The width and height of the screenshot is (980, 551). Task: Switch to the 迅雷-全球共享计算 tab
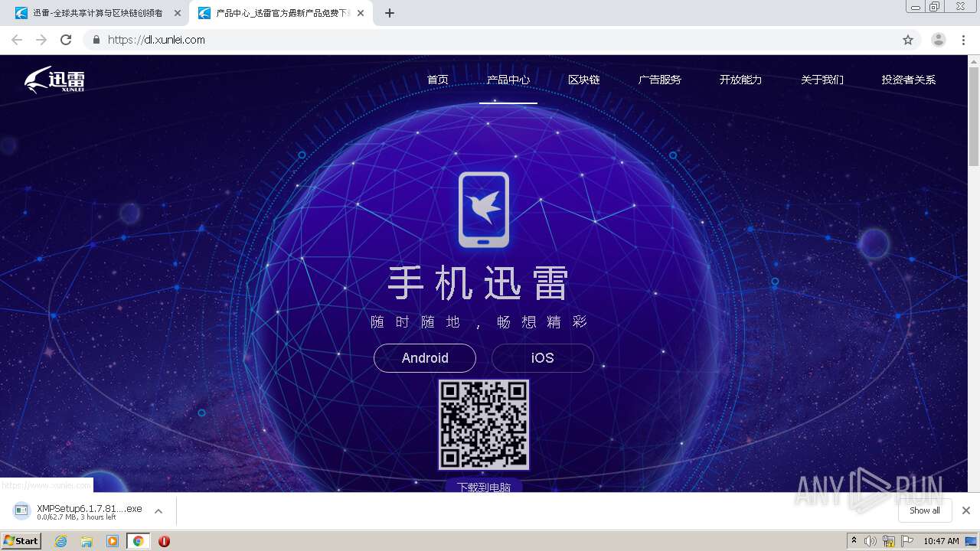[x=97, y=13]
